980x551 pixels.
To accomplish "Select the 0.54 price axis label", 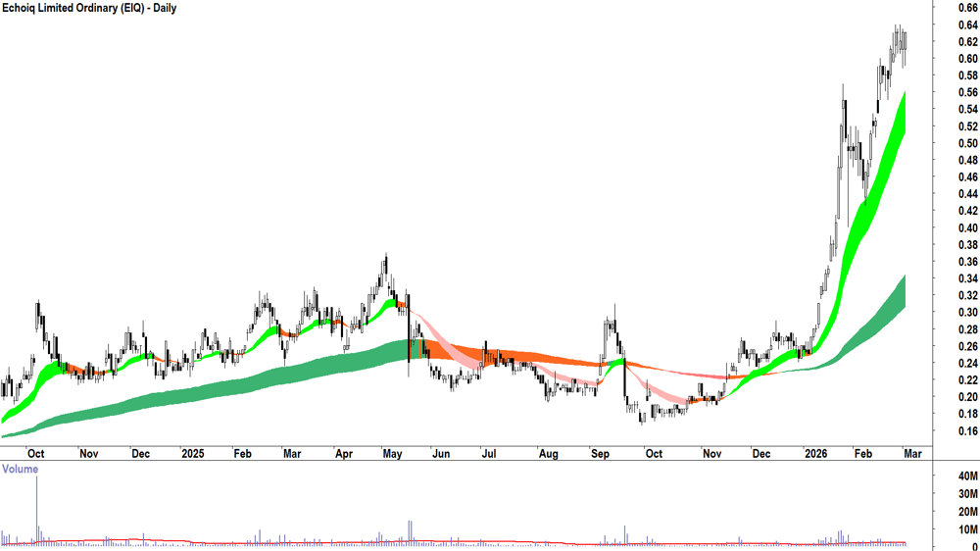I will coord(968,110).
